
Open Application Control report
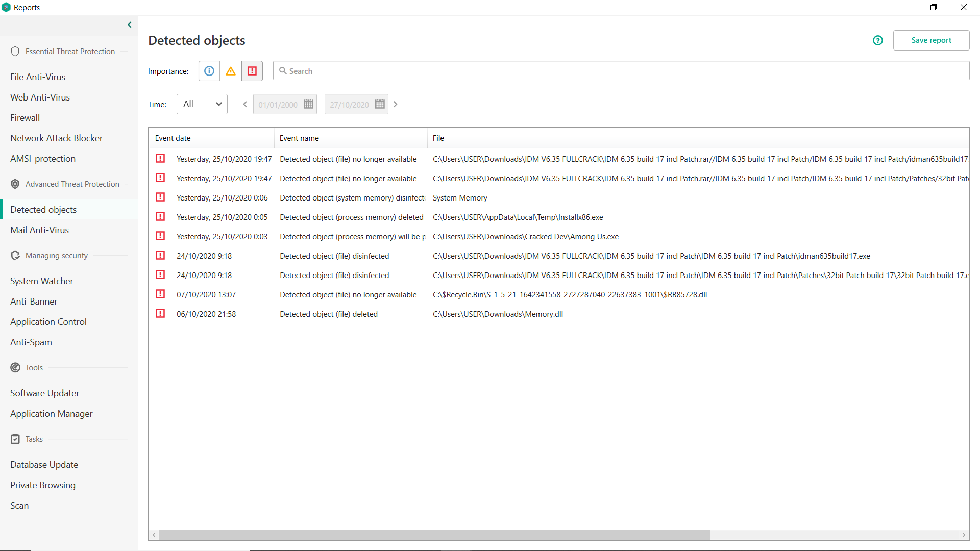48,322
